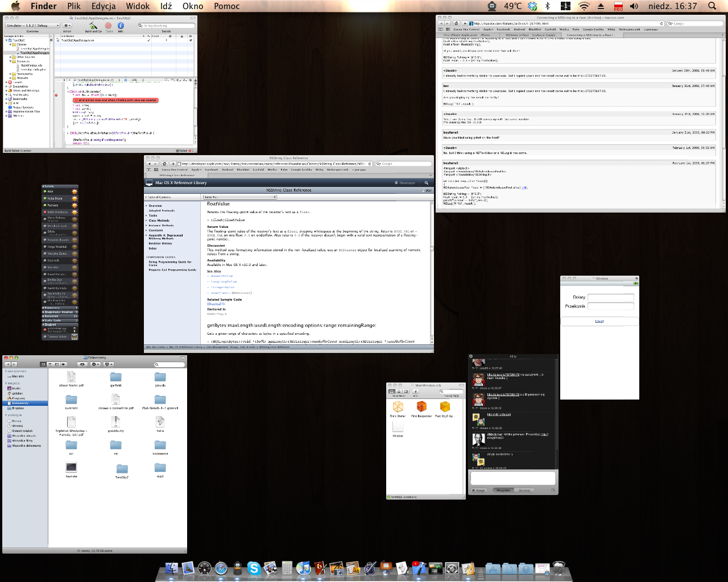Image resolution: width=728 pixels, height=582 pixels.
Task: Click the Build and Go hammer icon
Action: click(93, 26)
